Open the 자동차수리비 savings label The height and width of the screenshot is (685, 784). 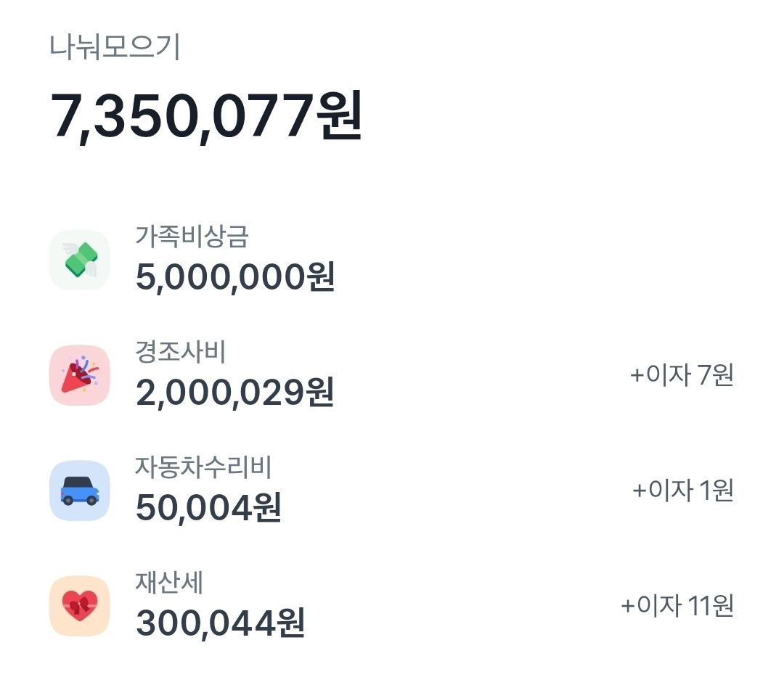point(203,467)
